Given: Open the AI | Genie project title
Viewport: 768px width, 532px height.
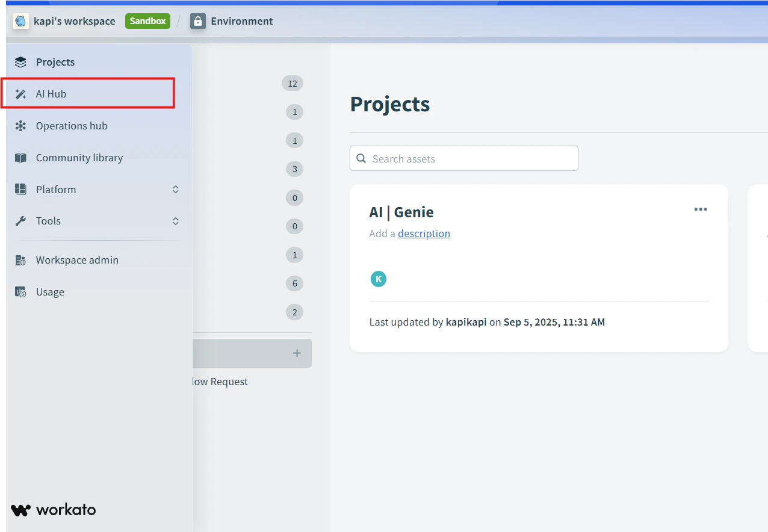Looking at the screenshot, I should pyautogui.click(x=401, y=212).
